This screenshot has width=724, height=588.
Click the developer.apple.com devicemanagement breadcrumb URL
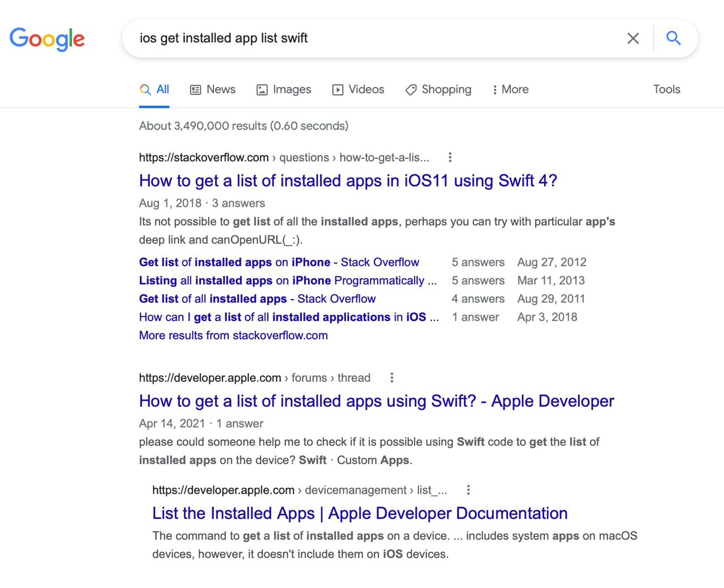click(300, 490)
